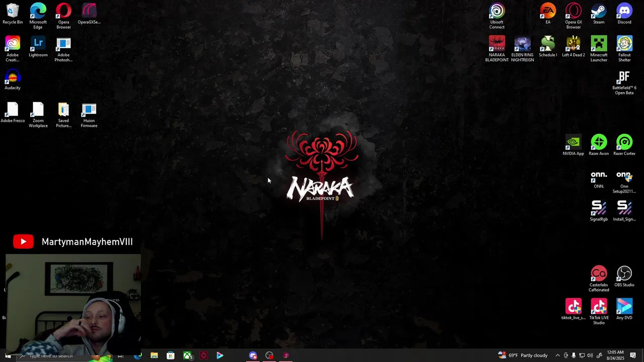Image resolution: width=644 pixels, height=362 pixels.
Task: Select the SignalRgb desktop shortcut
Action: point(599,211)
